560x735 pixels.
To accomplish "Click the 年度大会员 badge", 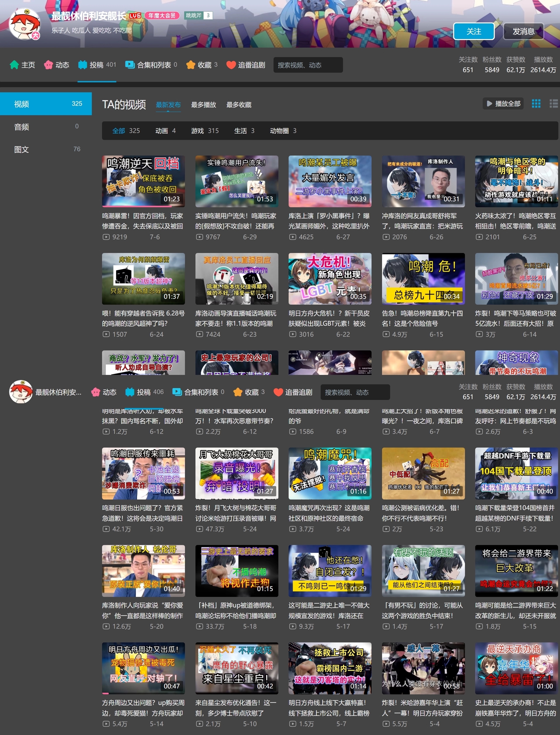I will coord(162,15).
